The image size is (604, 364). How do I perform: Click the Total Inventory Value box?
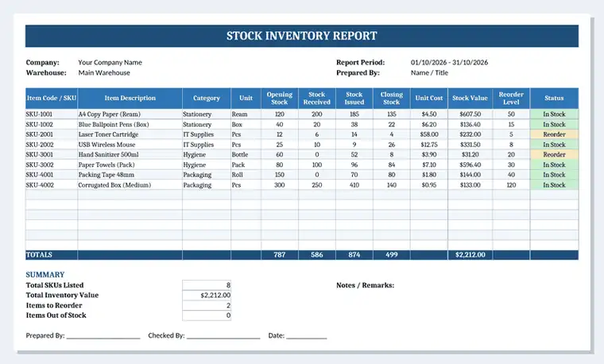pos(207,295)
